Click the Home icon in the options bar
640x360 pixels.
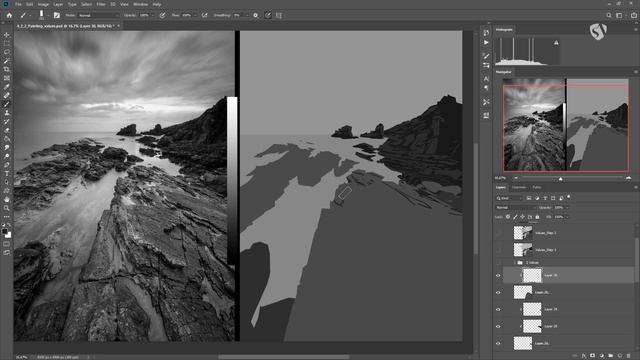(9, 15)
